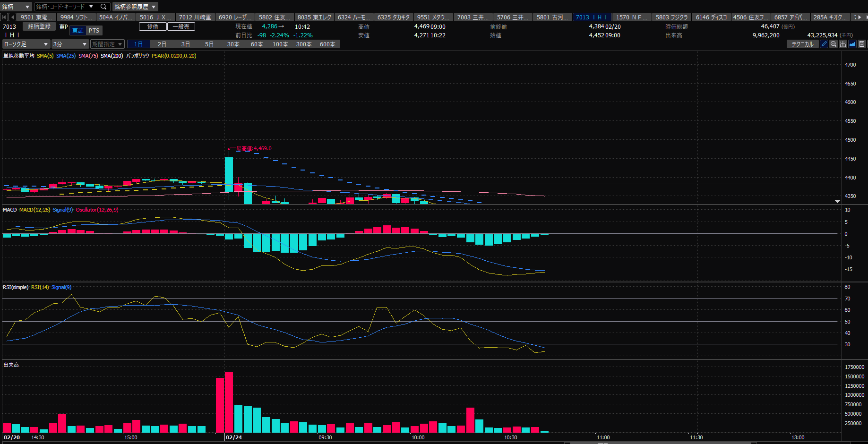This screenshot has width=868, height=444.
Task: Toggle the volume (出) display icon
Action: (843, 44)
